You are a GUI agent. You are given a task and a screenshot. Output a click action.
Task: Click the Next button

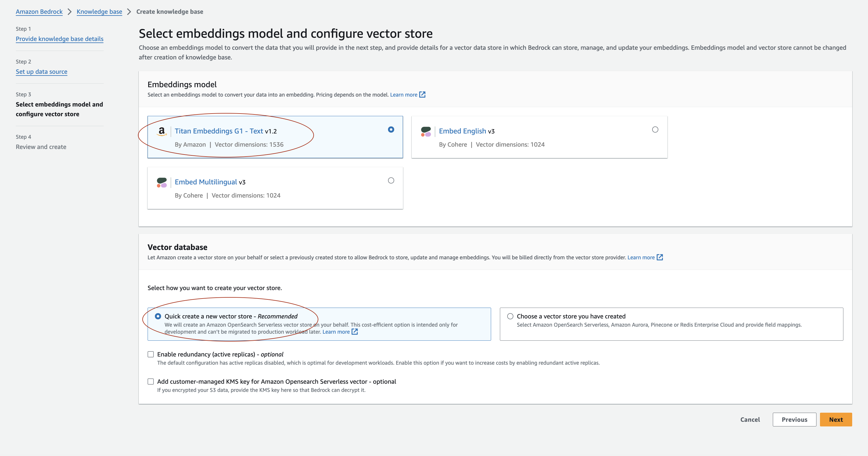[836, 419]
